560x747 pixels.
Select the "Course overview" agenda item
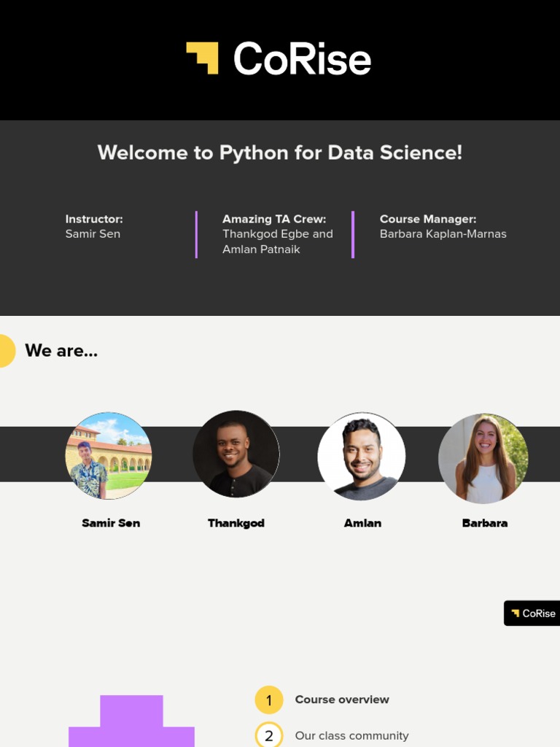pos(342,700)
